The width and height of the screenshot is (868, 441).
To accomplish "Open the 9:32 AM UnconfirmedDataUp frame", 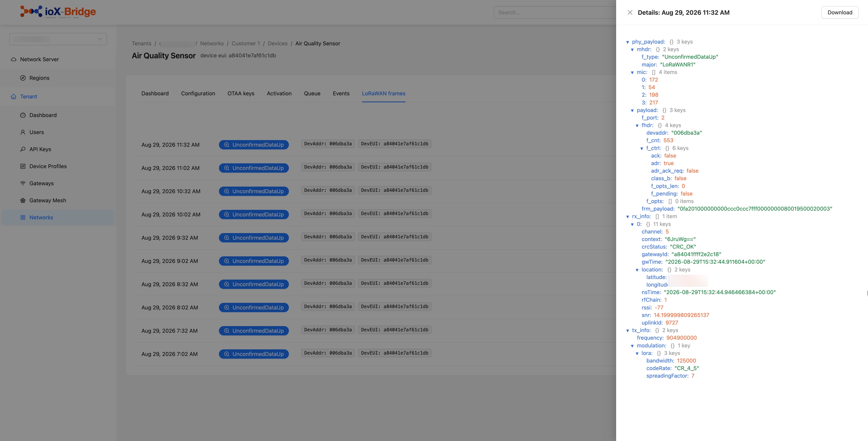I will tap(254, 238).
